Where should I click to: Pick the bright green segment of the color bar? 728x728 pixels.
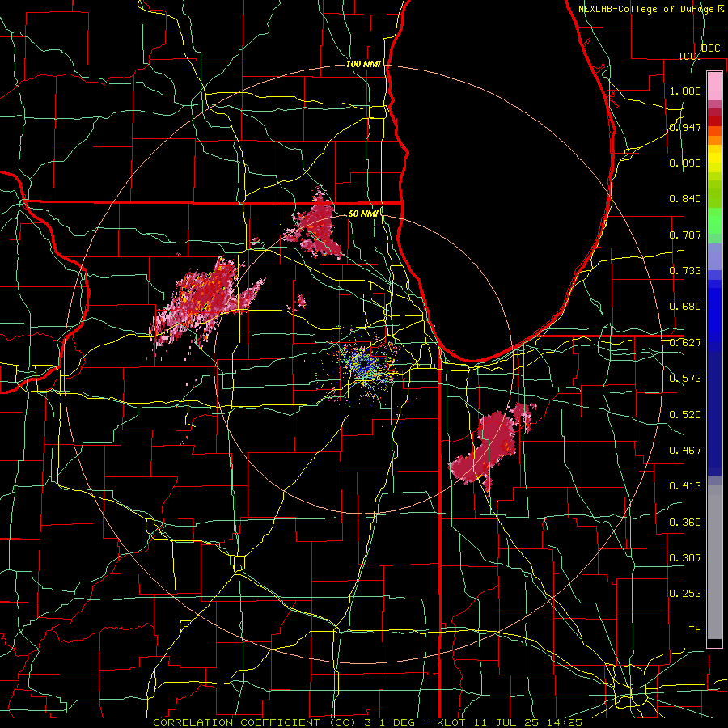[x=714, y=220]
